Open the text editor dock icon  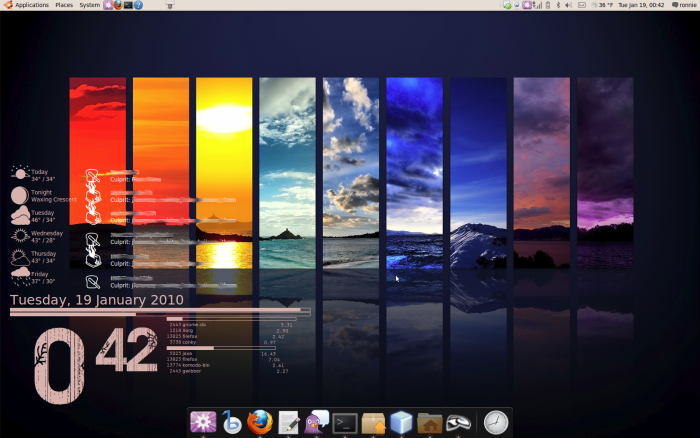(x=288, y=422)
